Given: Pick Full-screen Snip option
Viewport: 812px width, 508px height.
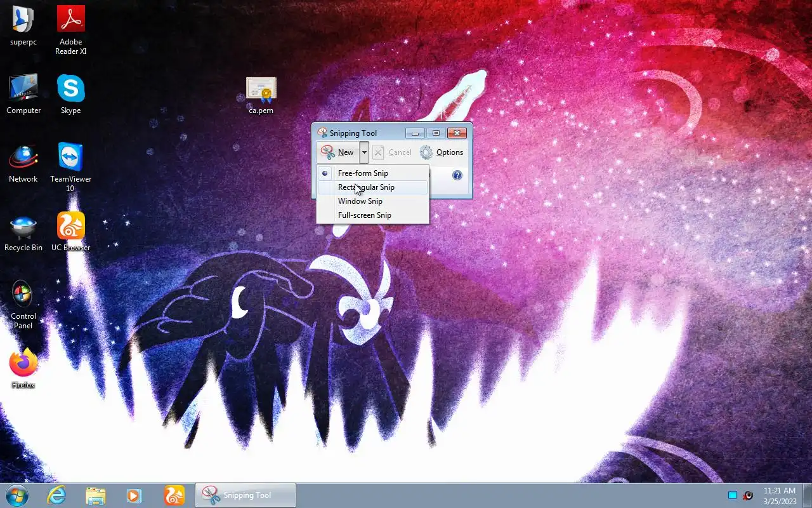Looking at the screenshot, I should pyautogui.click(x=372, y=215).
